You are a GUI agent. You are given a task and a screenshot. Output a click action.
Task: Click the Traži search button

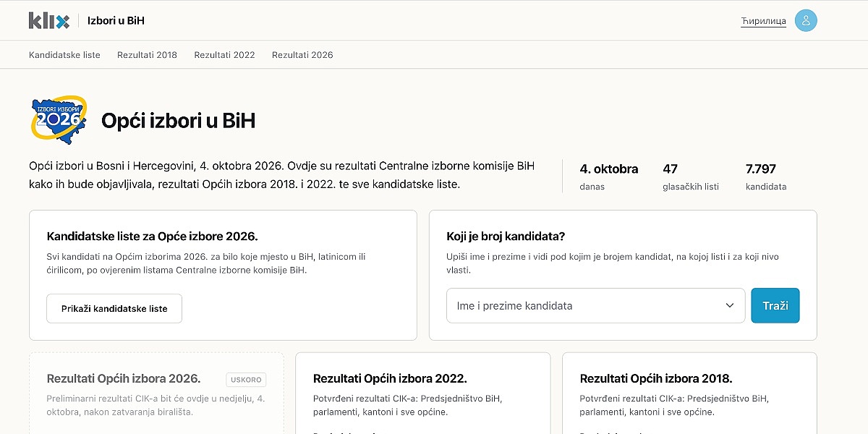point(775,305)
